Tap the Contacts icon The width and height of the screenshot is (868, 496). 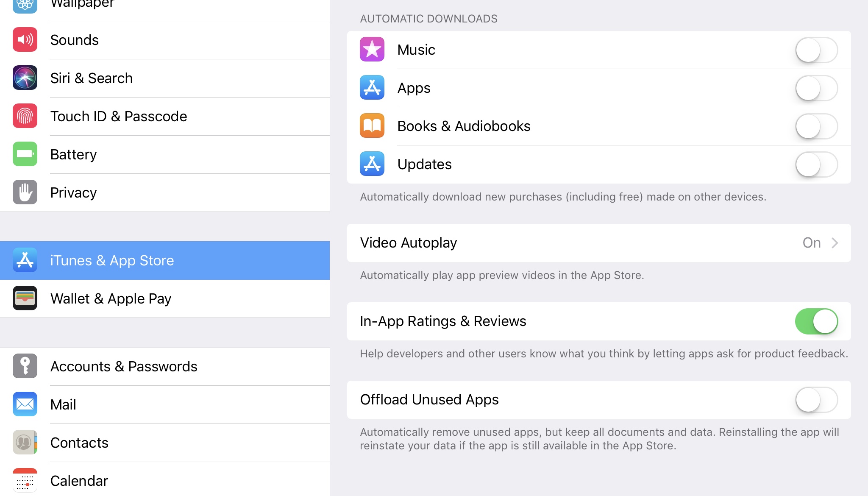(25, 443)
